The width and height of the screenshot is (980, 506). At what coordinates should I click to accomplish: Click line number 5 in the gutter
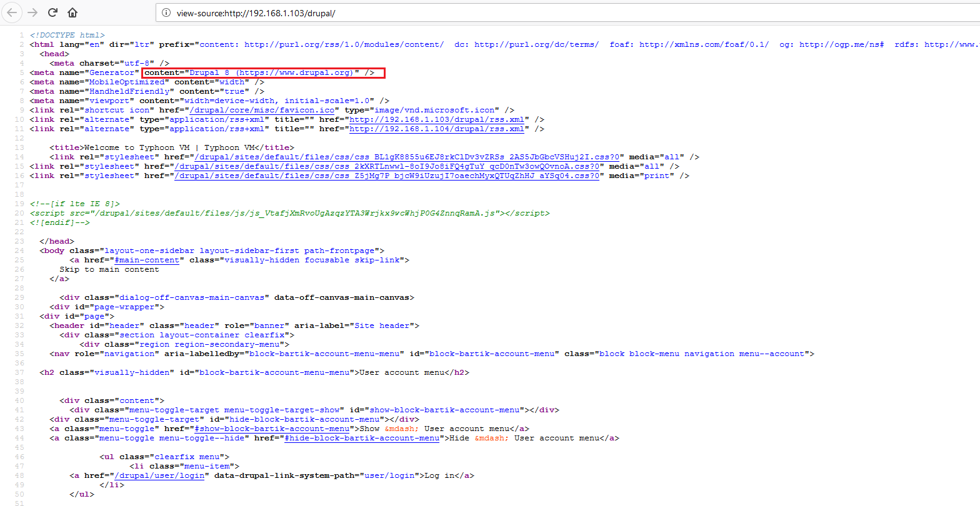tap(21, 72)
